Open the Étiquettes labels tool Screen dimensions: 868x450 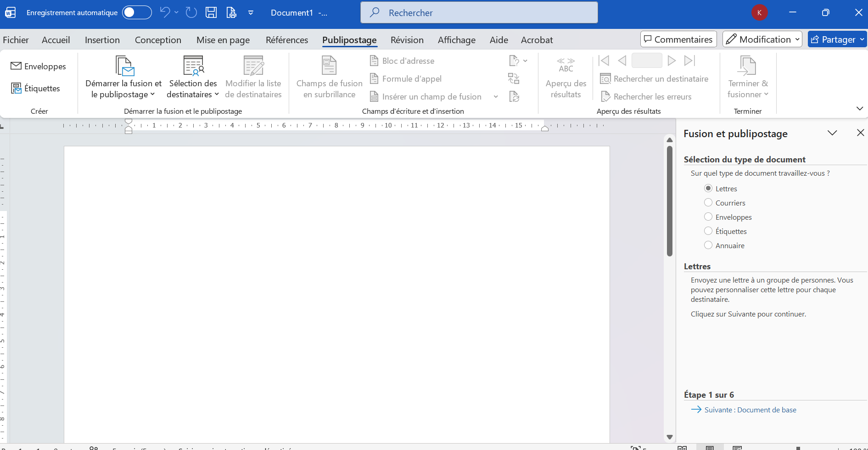click(x=36, y=88)
